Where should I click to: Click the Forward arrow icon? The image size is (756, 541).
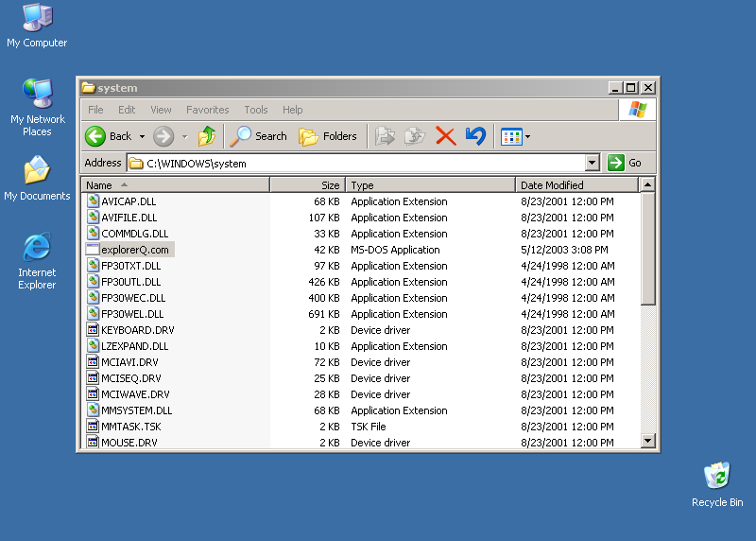click(163, 136)
